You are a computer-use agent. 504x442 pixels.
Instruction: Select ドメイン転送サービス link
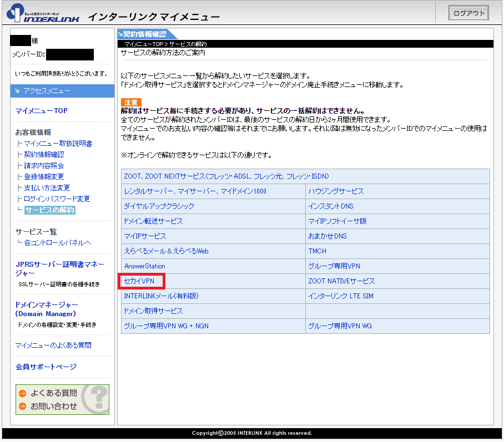coord(153,221)
